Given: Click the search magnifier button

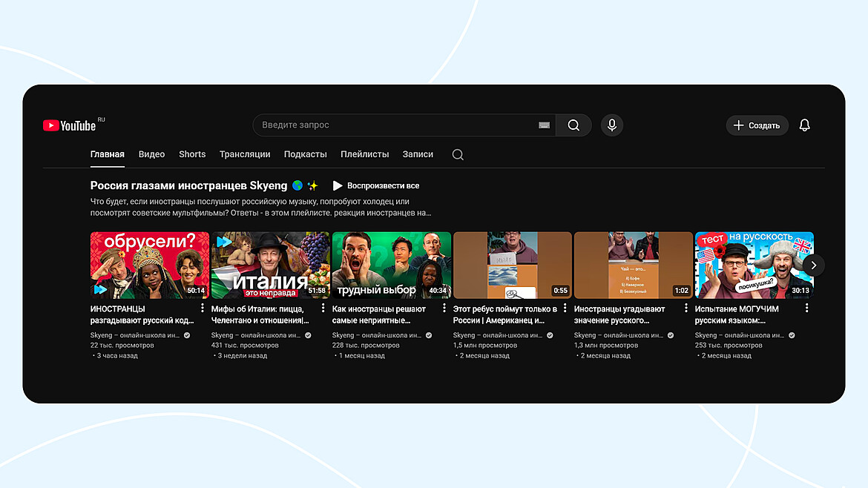Looking at the screenshot, I should click(573, 125).
